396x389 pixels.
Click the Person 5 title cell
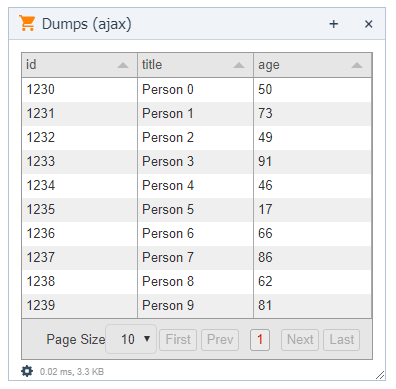pos(195,210)
